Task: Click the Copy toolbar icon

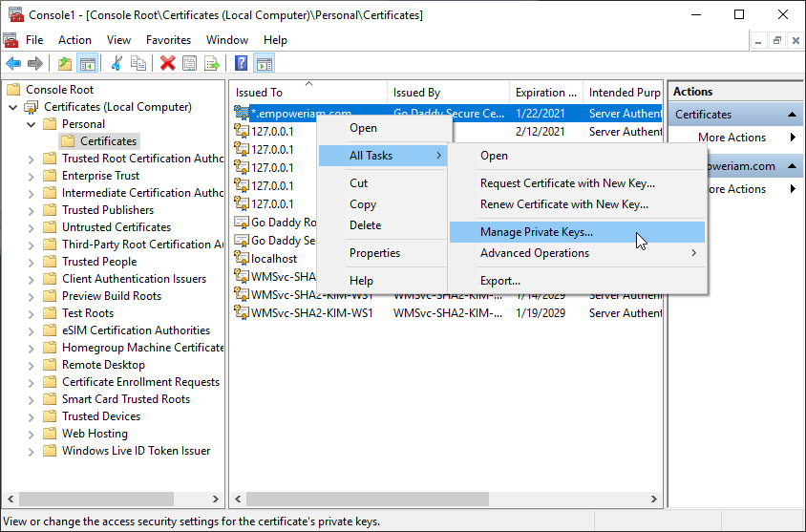Action: pyautogui.click(x=139, y=64)
